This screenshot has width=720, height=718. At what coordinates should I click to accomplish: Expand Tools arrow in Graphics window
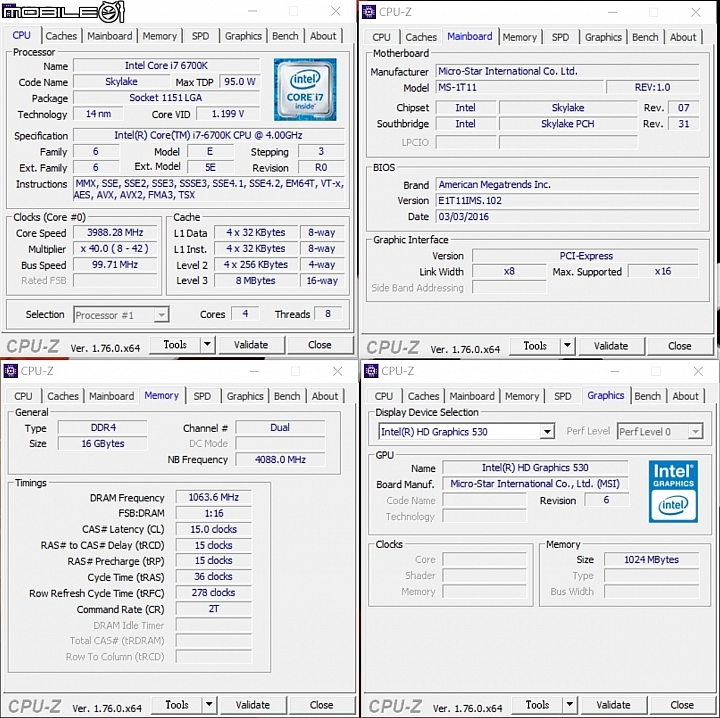tap(569, 704)
